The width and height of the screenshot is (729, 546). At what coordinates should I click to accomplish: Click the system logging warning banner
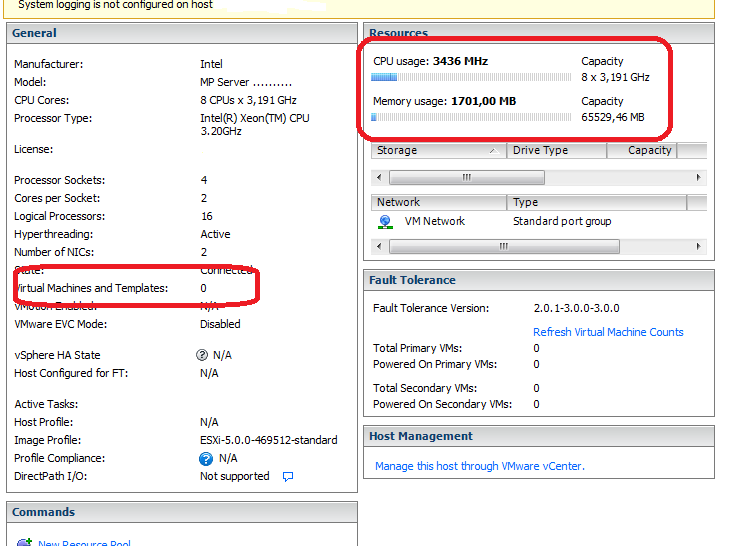click(359, 8)
